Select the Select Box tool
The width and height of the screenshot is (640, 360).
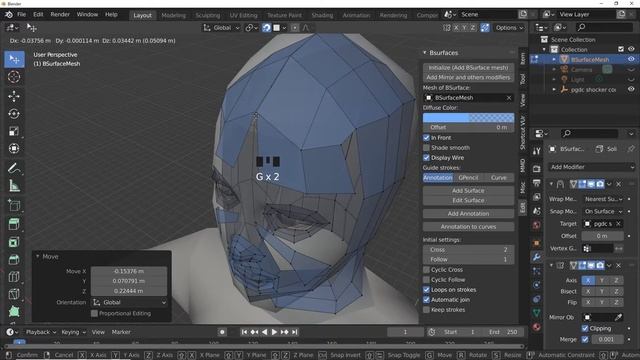tap(14, 60)
